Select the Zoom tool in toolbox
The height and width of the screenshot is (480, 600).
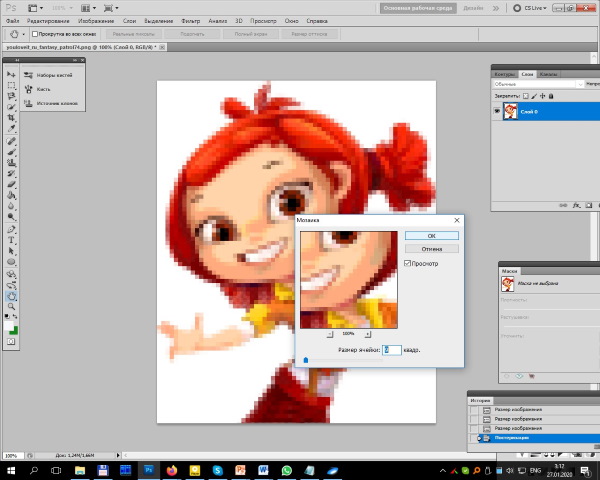(11, 307)
